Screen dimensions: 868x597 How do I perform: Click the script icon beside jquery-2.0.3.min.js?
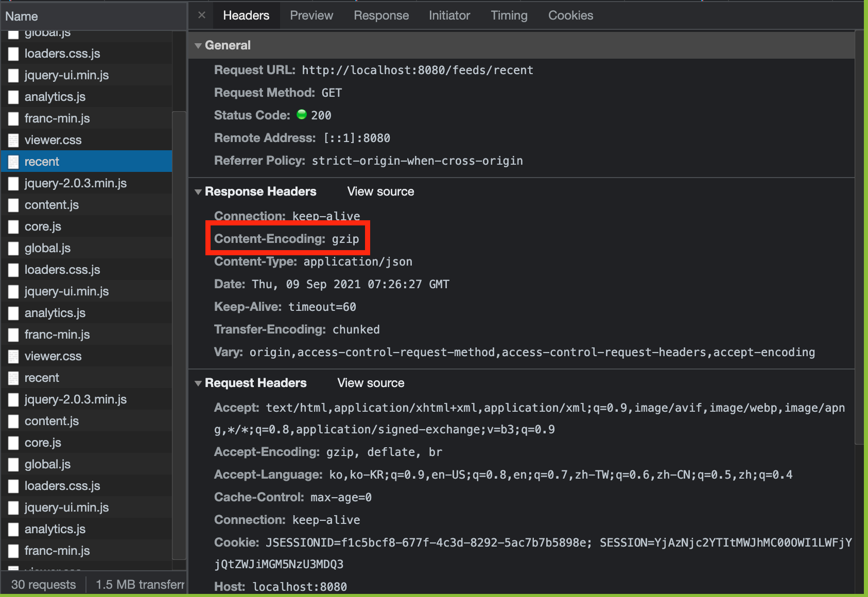pyautogui.click(x=13, y=183)
